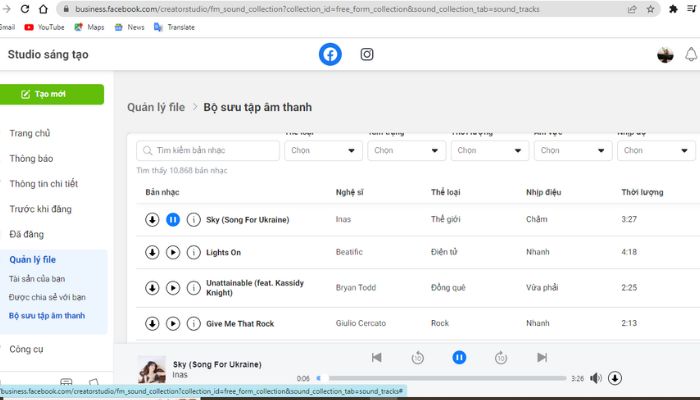Click Sky album art thumbnail in player
Viewport: 700px width, 400px height.
[152, 369]
